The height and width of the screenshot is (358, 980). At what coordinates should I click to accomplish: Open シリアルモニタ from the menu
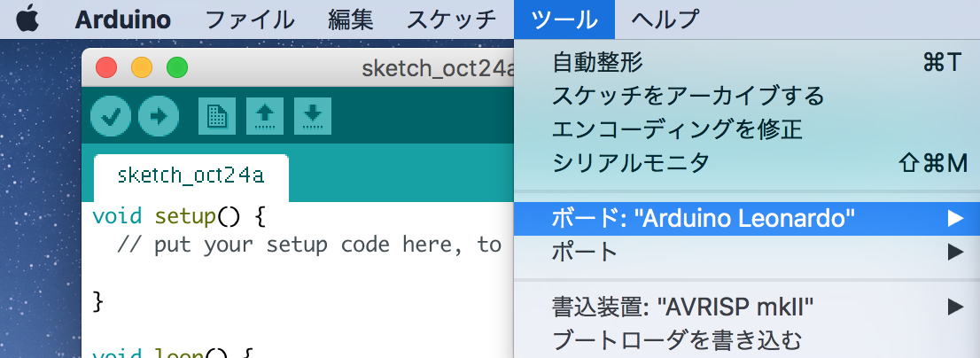747,163
